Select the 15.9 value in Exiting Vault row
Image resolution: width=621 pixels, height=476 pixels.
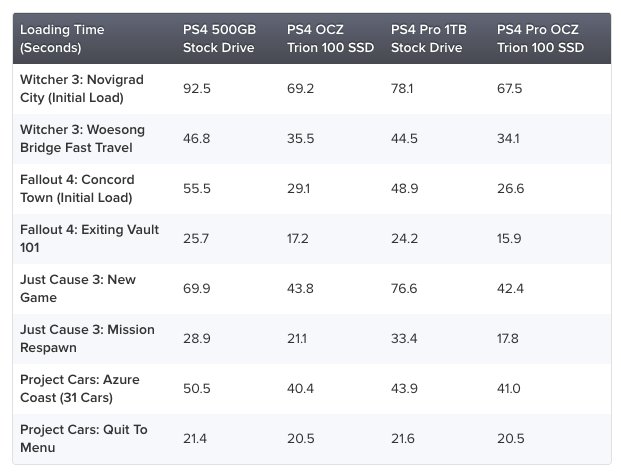509,238
